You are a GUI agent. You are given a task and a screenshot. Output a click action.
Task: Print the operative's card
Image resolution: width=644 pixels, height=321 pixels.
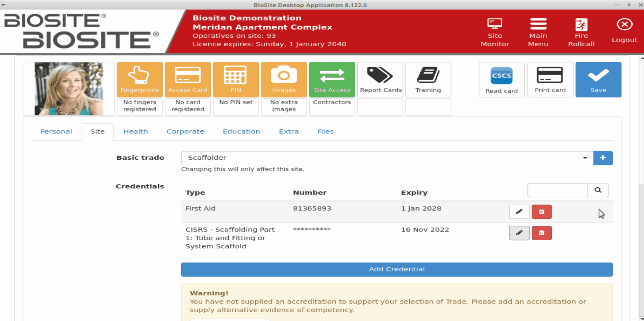(x=550, y=80)
